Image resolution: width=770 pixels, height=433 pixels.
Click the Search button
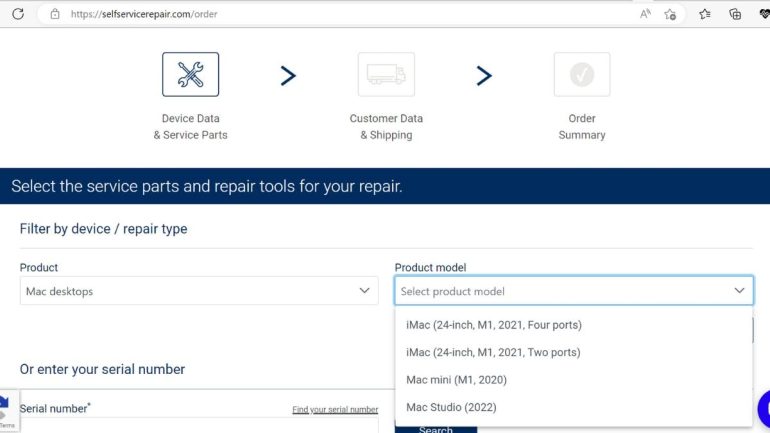click(x=436, y=429)
